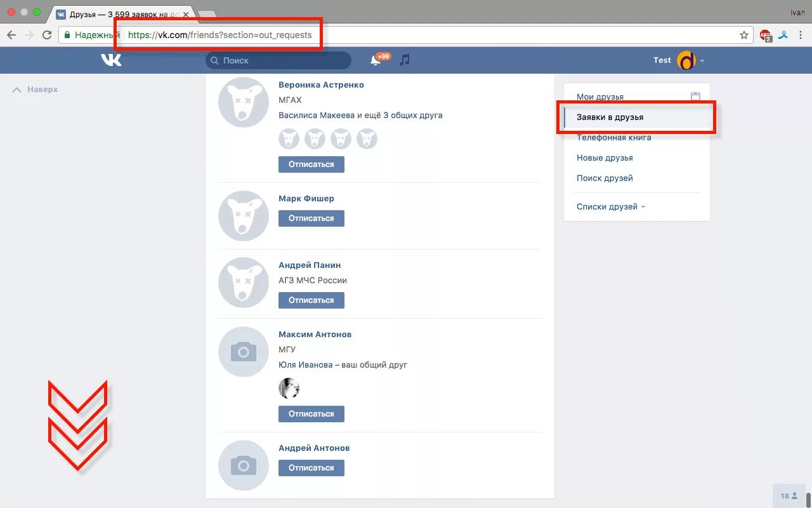Click the Test profile avatar
Screen dimensions: 812x508
686,60
